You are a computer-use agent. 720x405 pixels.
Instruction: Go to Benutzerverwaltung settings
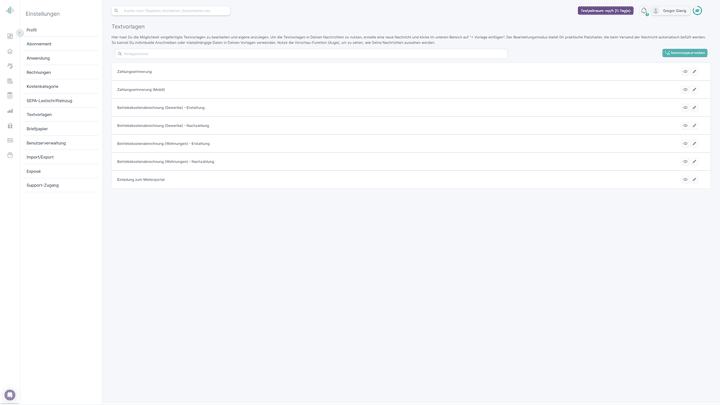tap(46, 143)
